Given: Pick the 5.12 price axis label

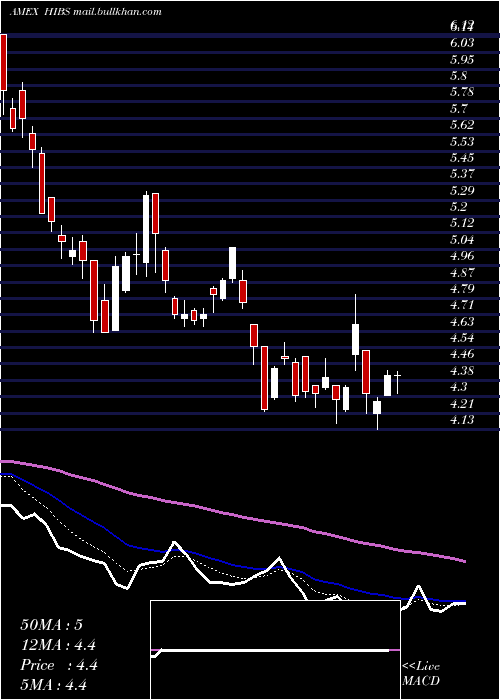Looking at the screenshot, I should point(462,223).
